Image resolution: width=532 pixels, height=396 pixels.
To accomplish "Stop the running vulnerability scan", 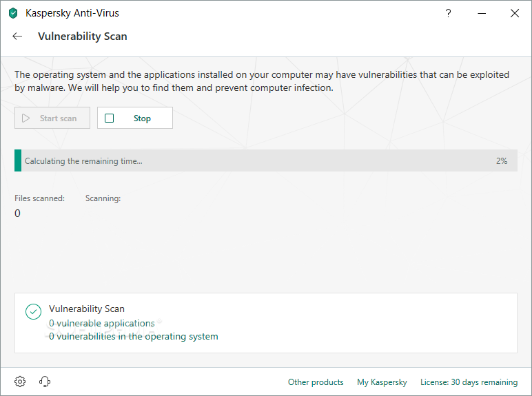I will [135, 118].
